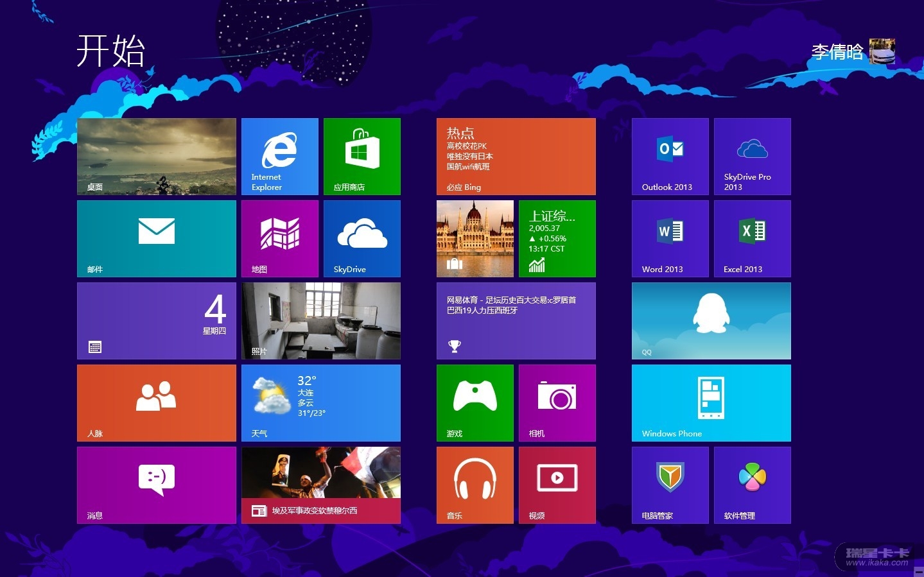Viewport: 924px width, 577px height.
Task: Open the 软件管理 tile
Action: click(753, 485)
